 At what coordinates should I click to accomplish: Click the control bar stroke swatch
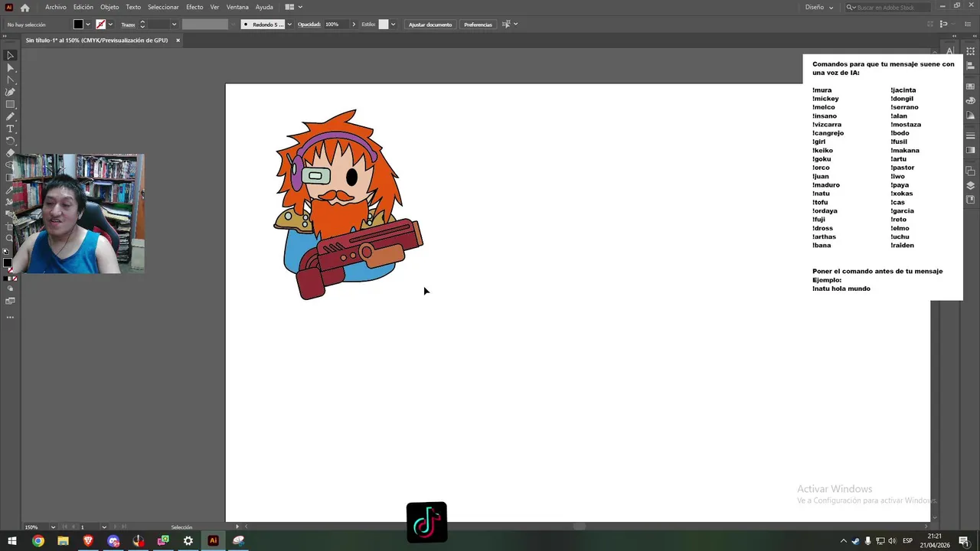(100, 24)
